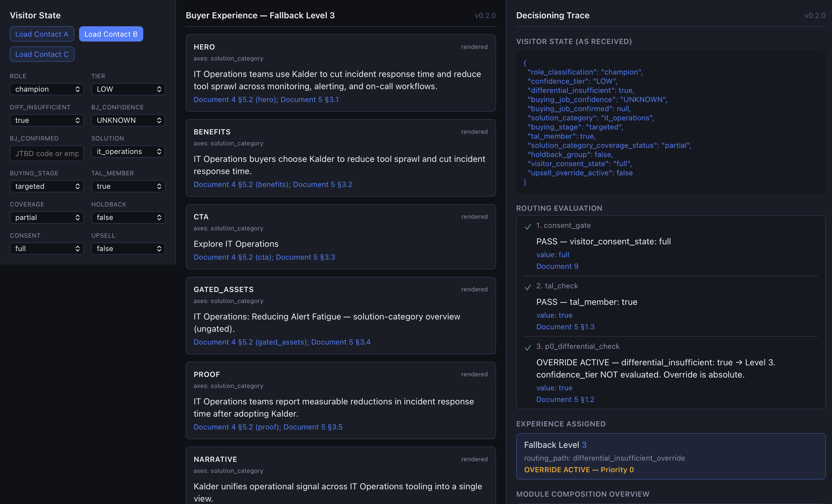Open the DIFF_INSUFFICIENT dropdown
The image size is (832, 504).
pyautogui.click(x=47, y=120)
